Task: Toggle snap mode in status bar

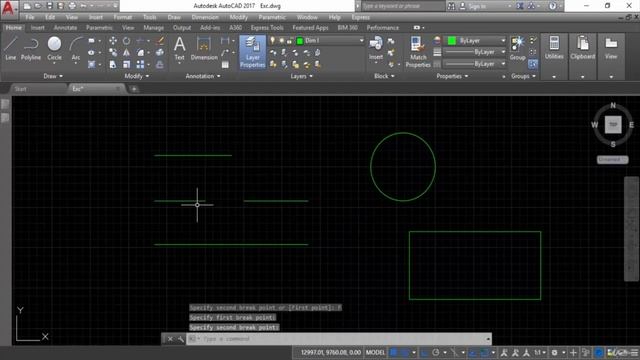Action: (x=404, y=352)
